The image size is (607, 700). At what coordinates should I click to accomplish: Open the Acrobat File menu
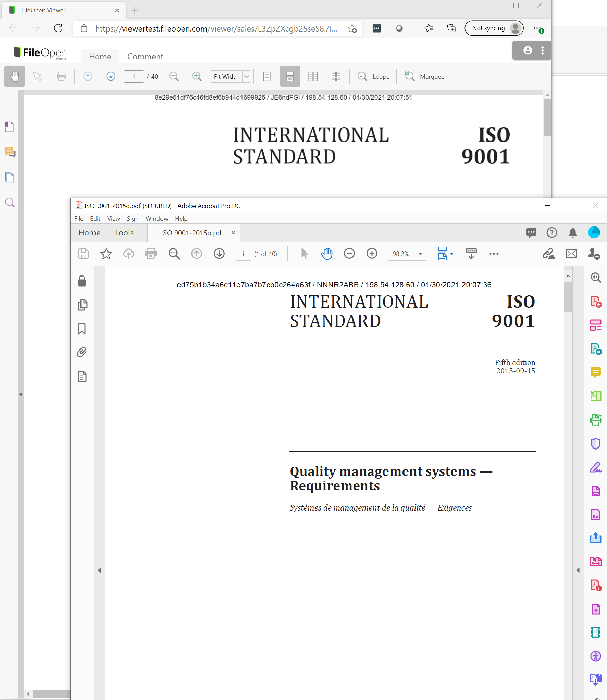click(79, 219)
